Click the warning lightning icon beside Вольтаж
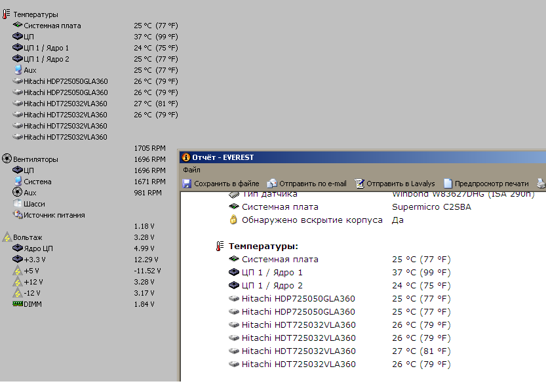The width and height of the screenshot is (546, 392). point(7,237)
